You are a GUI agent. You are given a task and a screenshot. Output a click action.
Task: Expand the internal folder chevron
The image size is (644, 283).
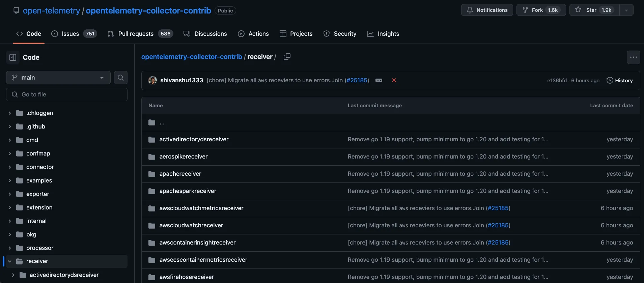(x=10, y=221)
